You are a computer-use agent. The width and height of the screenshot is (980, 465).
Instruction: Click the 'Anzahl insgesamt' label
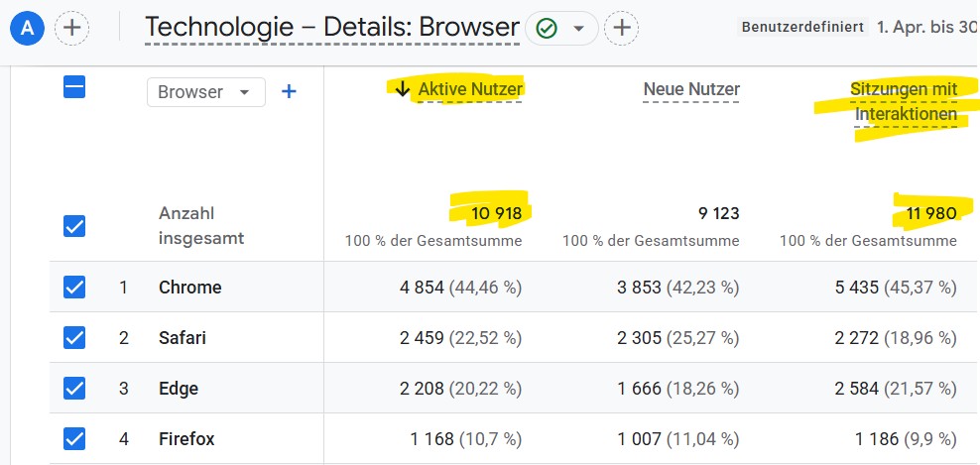201,226
